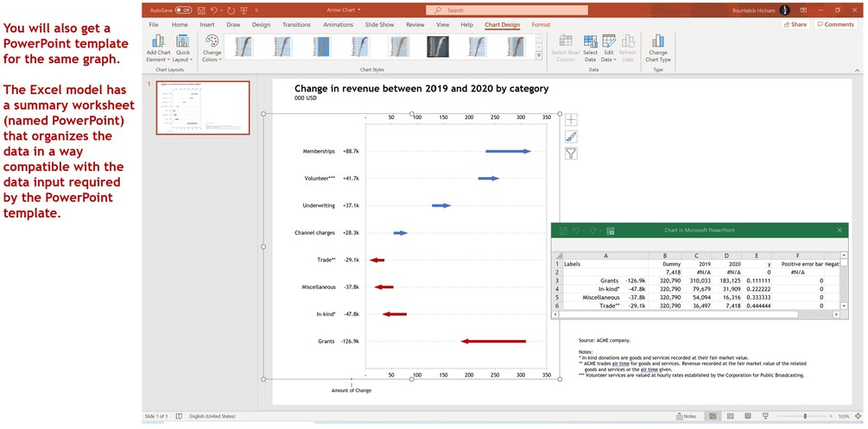The width and height of the screenshot is (868, 429).
Task: Open the BouHabib Hicham account avatar
Action: (x=785, y=10)
